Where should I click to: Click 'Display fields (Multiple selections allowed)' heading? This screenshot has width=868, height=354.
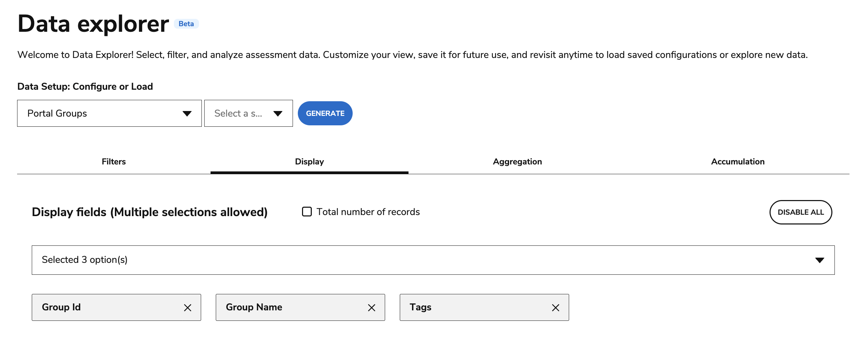point(150,212)
